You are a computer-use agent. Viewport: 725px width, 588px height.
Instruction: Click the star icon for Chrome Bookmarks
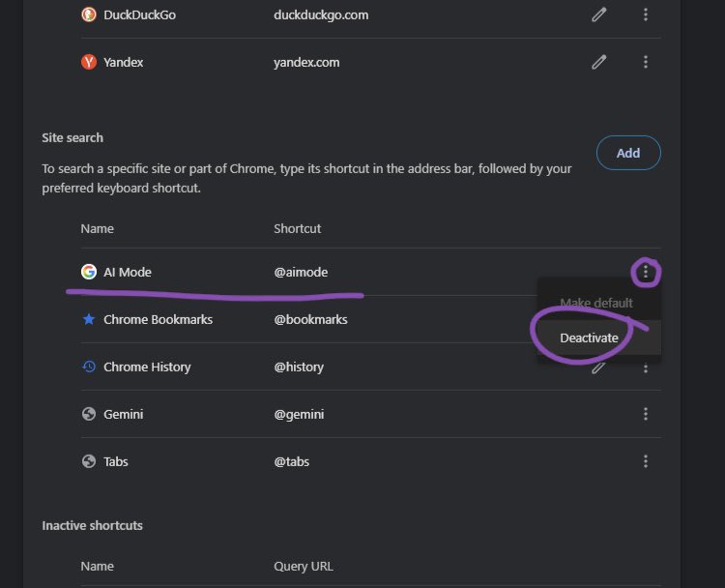pyautogui.click(x=89, y=319)
